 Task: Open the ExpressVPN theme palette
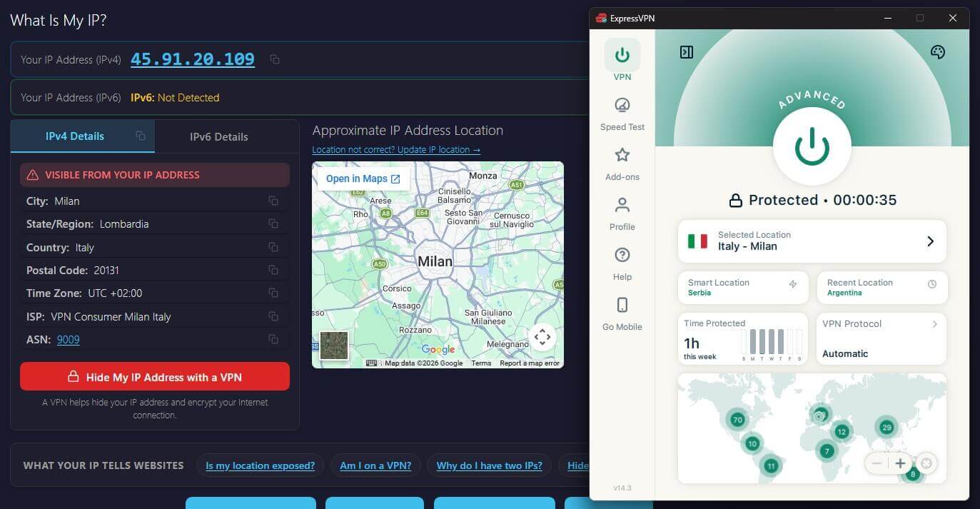(938, 52)
